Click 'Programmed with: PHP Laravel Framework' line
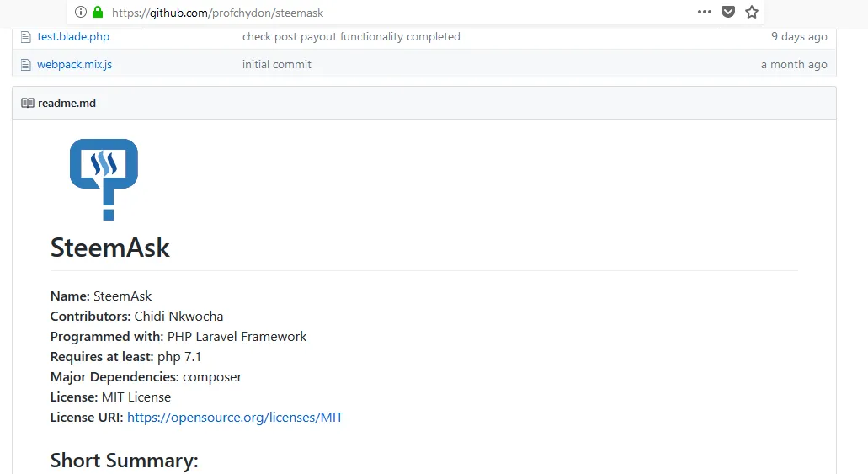 [x=178, y=337]
